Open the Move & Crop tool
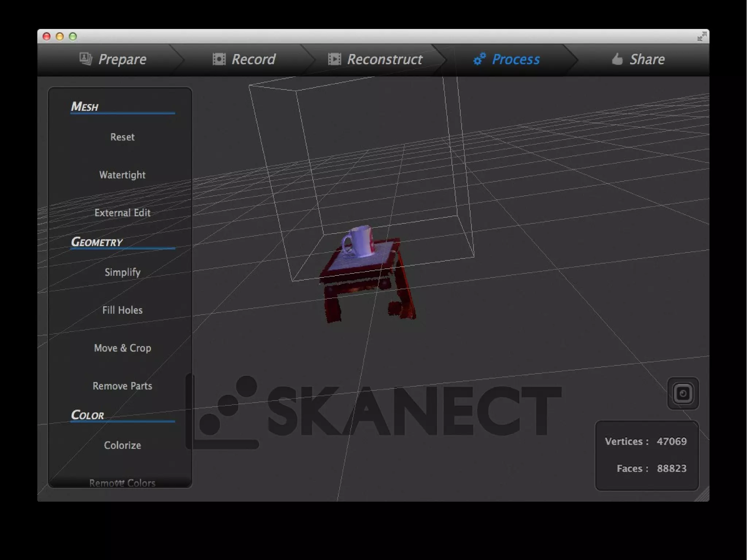Viewport: 747px width, 560px height. point(122,348)
